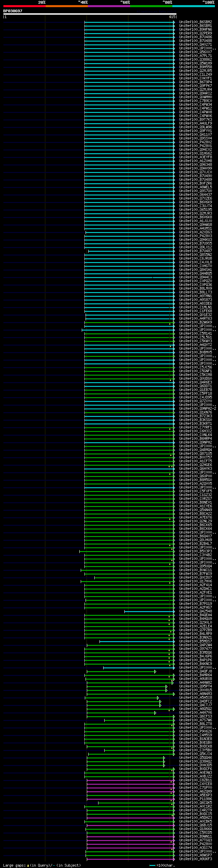Viewport: 218px width, 868px height.
Task: Click the cyan ~100% identity legend segment
Action: 193,6
